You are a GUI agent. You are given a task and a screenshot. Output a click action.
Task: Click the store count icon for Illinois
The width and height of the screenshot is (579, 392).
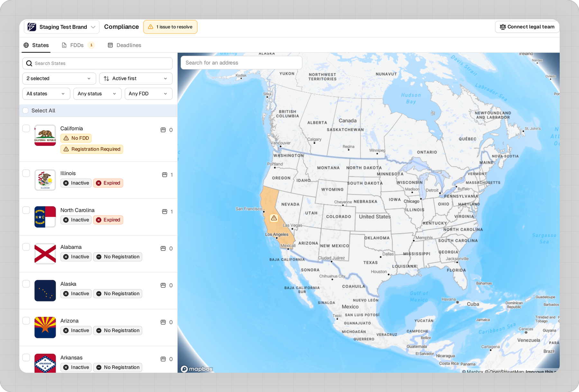[x=165, y=175]
